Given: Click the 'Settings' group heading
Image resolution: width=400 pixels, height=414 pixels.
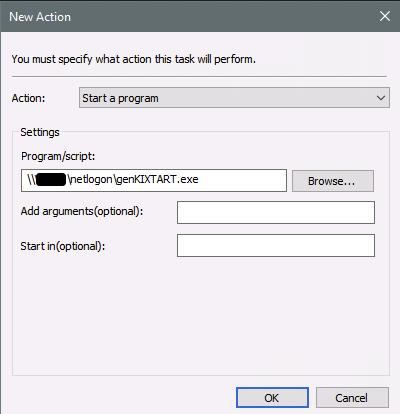Looking at the screenshot, I should pos(40,132).
